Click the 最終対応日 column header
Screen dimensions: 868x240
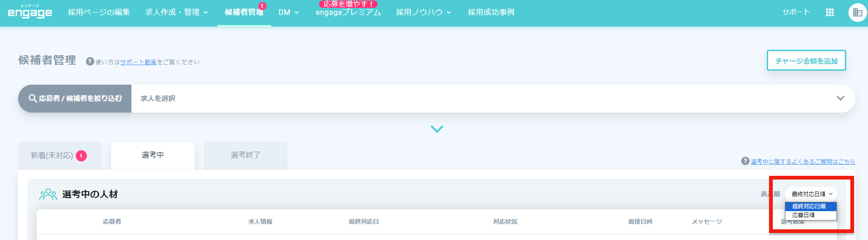click(364, 222)
